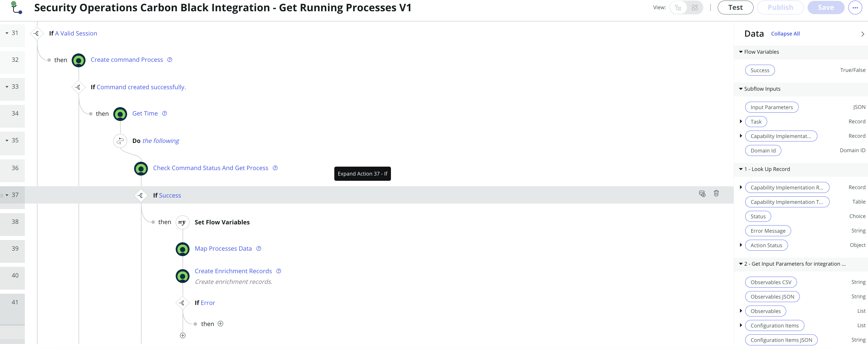Open help for Create Enrichment Records
Viewport: 868px width, 350px height.
pos(278,271)
